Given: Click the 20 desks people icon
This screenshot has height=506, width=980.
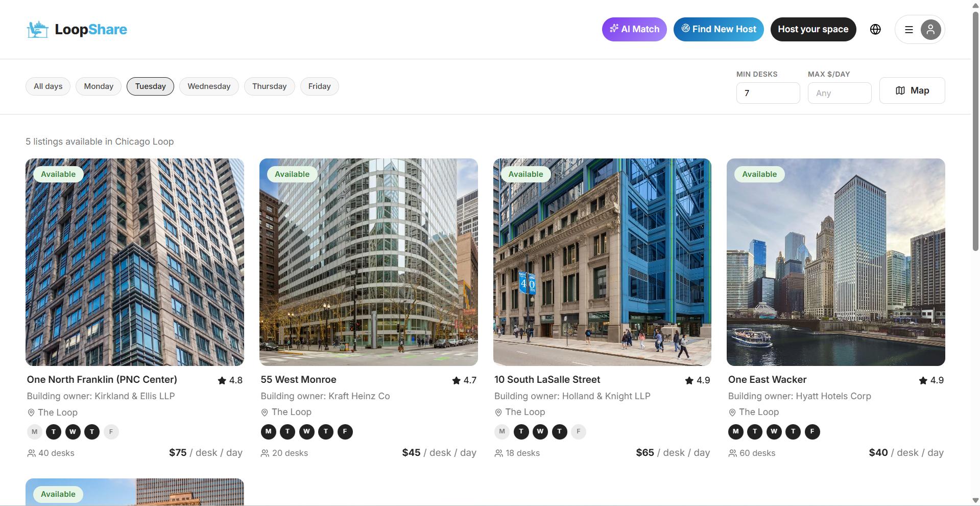Looking at the screenshot, I should coord(265,453).
